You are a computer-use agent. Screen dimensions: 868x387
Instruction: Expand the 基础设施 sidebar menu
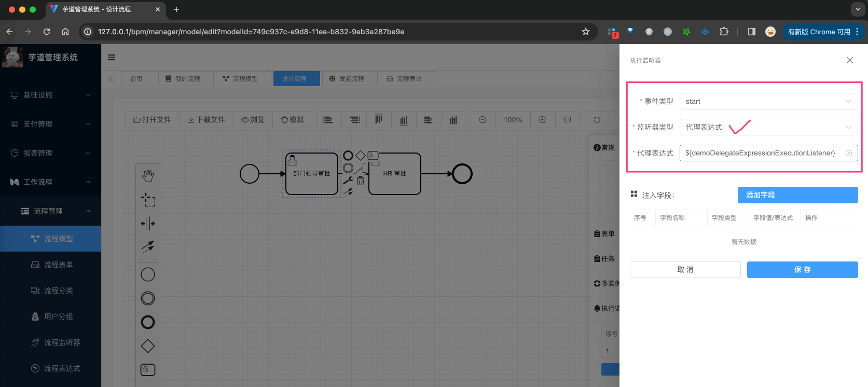click(50, 95)
